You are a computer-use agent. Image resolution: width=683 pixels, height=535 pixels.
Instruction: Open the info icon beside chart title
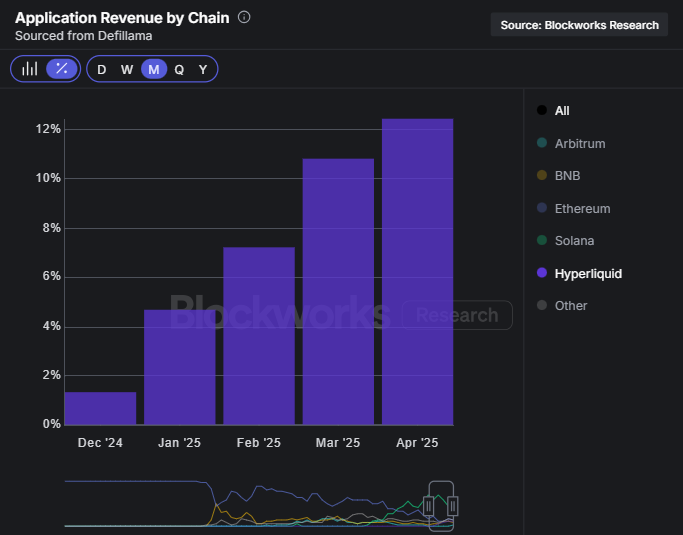point(244,17)
